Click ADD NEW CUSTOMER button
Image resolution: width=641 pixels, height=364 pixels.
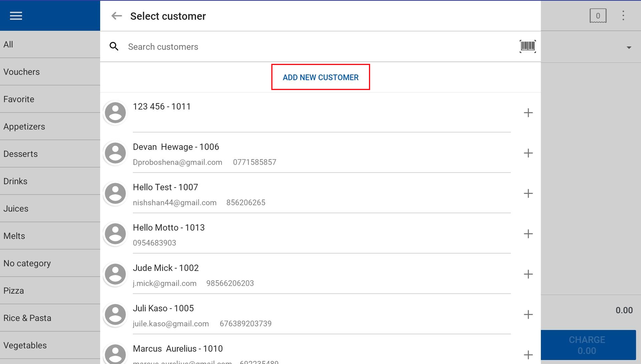pos(320,77)
